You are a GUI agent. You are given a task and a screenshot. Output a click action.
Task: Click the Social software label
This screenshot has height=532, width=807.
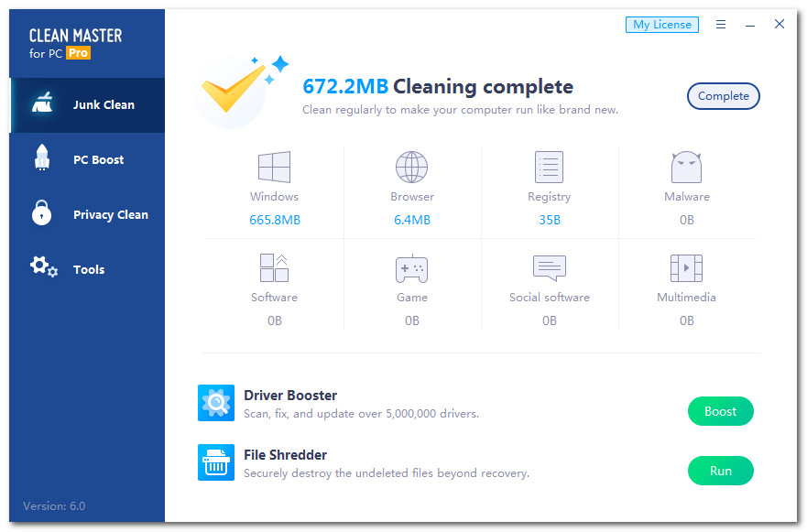click(550, 298)
